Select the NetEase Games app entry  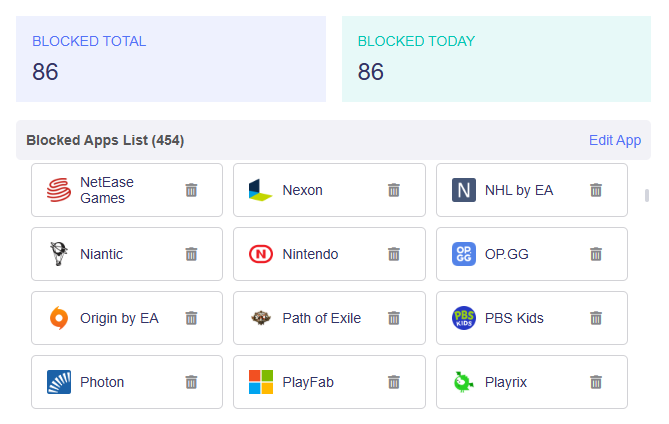(x=106, y=190)
